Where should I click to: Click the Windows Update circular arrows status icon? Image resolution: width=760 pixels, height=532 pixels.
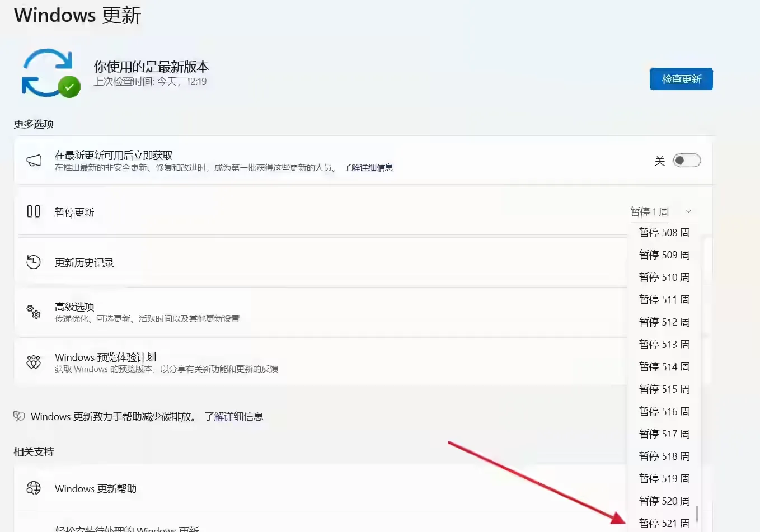tap(49, 73)
